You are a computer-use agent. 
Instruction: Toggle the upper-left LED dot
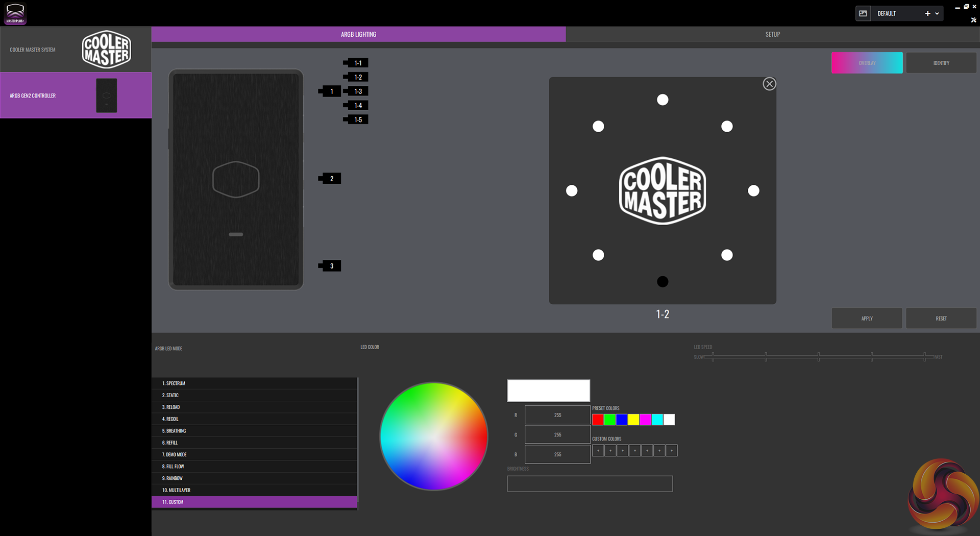point(598,127)
